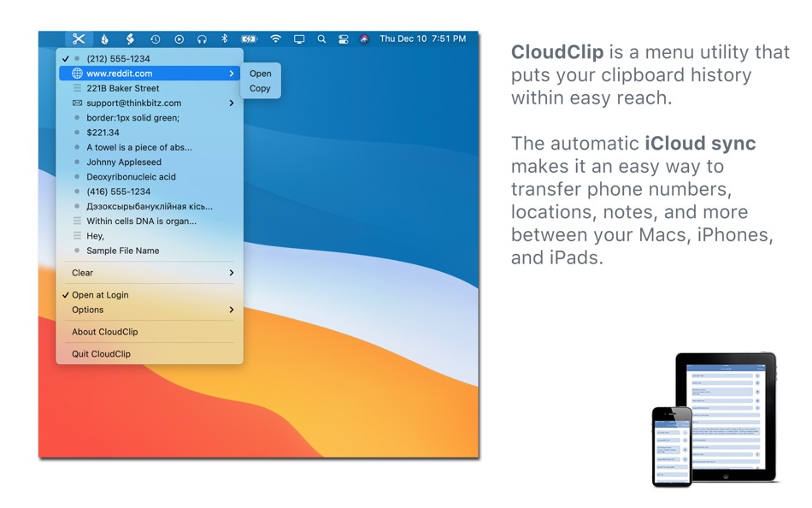Click the Siri icon in menu bar
812x508 pixels.
coord(365,38)
